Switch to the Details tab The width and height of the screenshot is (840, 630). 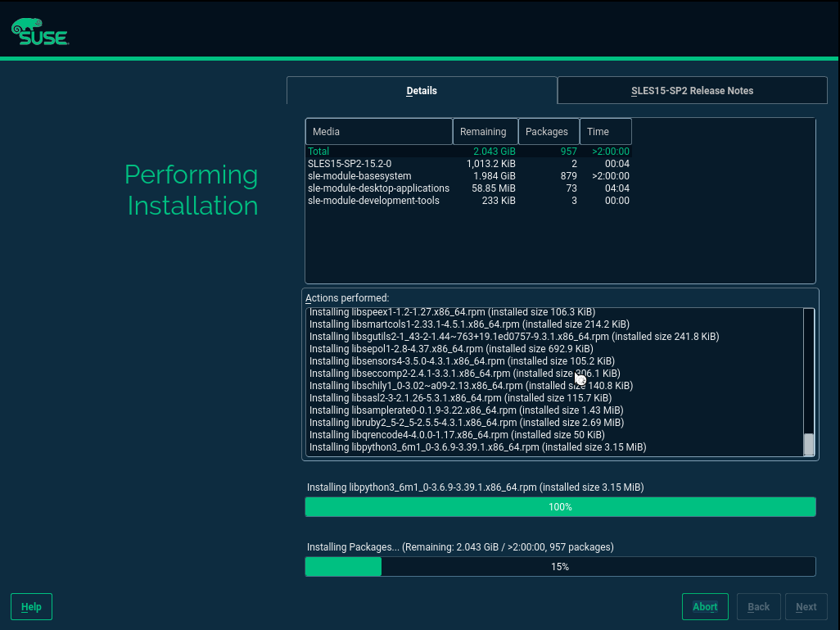(422, 91)
